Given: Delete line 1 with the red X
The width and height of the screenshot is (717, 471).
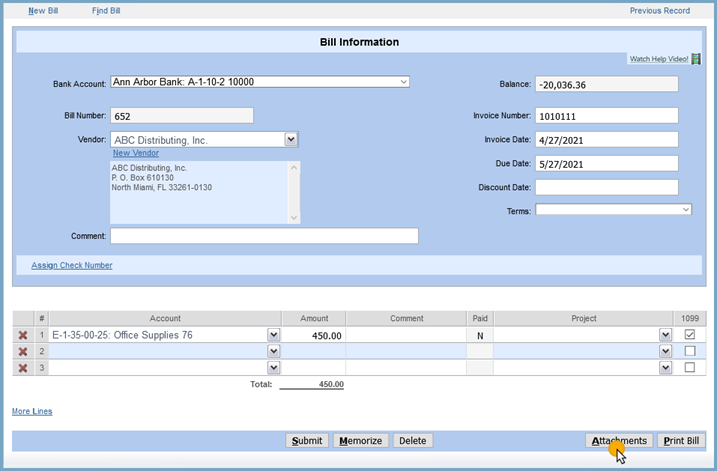Looking at the screenshot, I should click(22, 335).
